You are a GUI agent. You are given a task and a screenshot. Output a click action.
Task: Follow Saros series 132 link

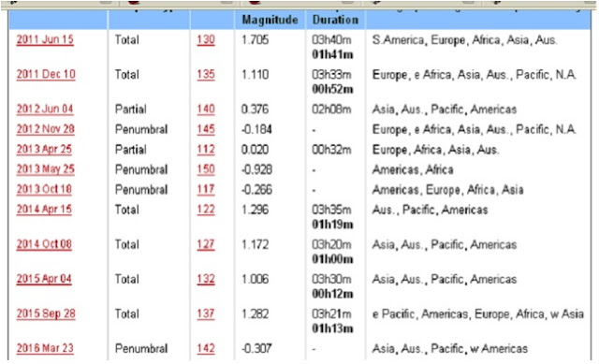coord(206,279)
